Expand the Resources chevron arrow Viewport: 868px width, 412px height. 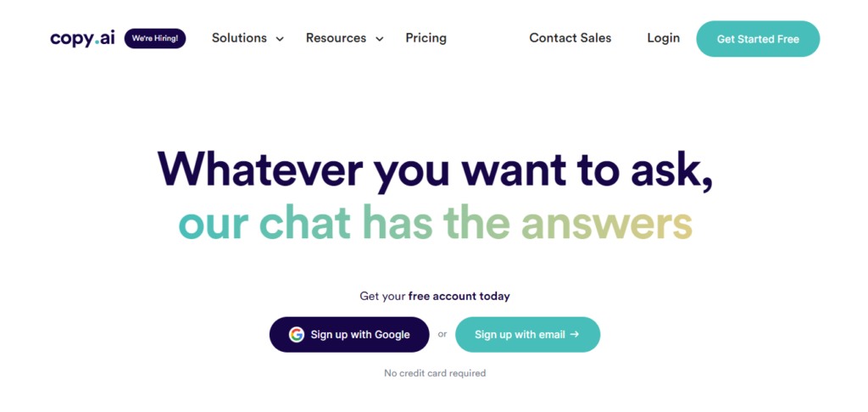point(379,39)
